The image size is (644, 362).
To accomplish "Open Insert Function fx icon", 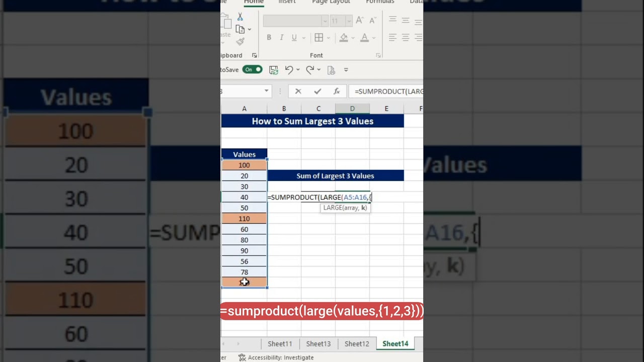I will point(337,91).
